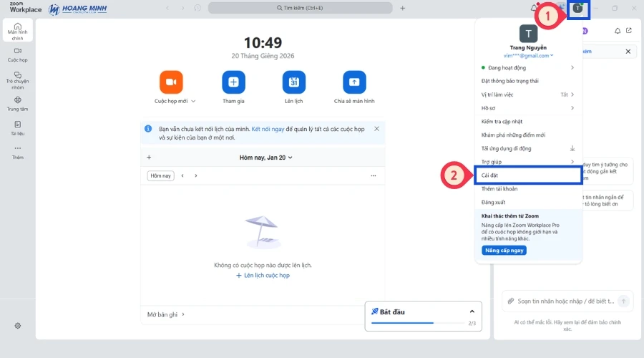Click the orange 'Cuộc họp mới' camera icon
This screenshot has height=358, width=644.
click(171, 82)
